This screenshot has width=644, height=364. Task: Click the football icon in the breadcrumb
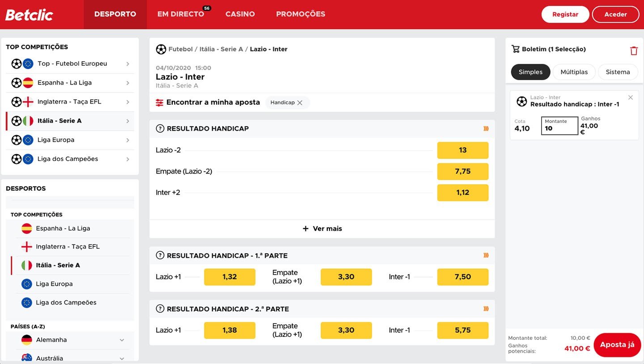coord(161,49)
